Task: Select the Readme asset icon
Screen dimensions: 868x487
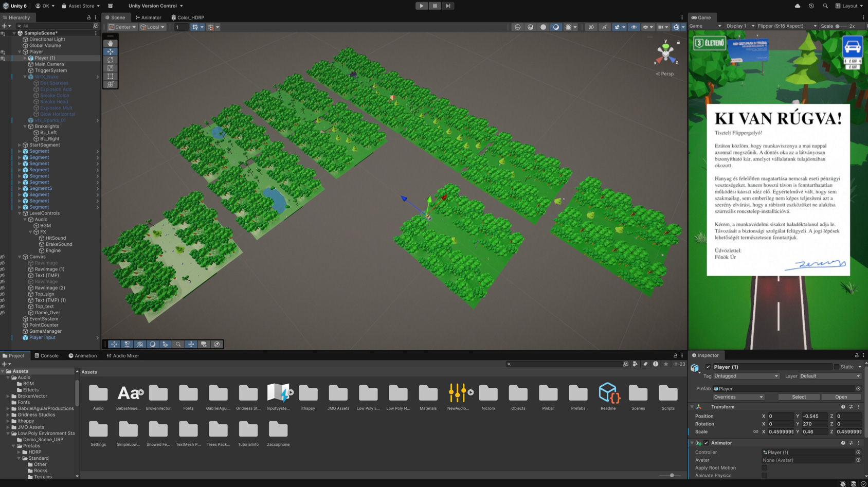Action: click(x=608, y=393)
